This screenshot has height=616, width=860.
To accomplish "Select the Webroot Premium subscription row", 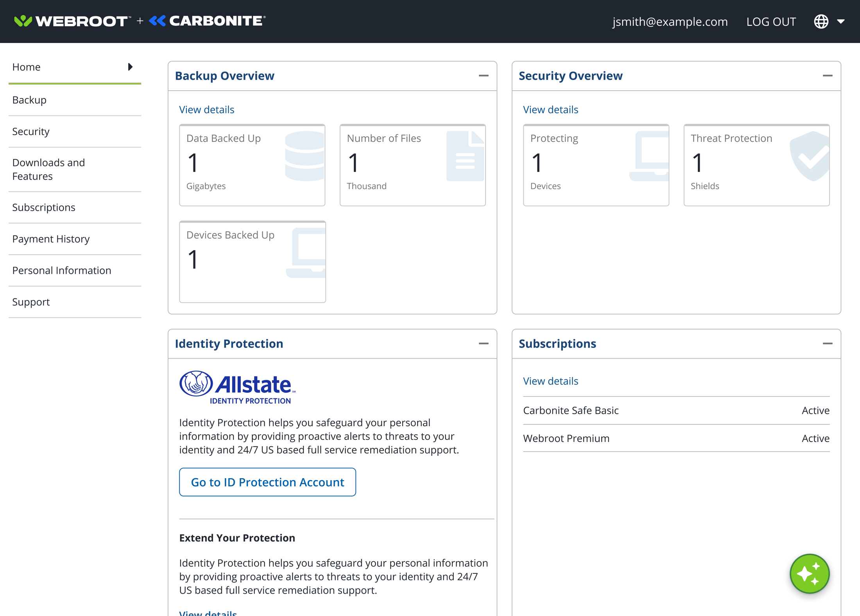I will pos(676,438).
